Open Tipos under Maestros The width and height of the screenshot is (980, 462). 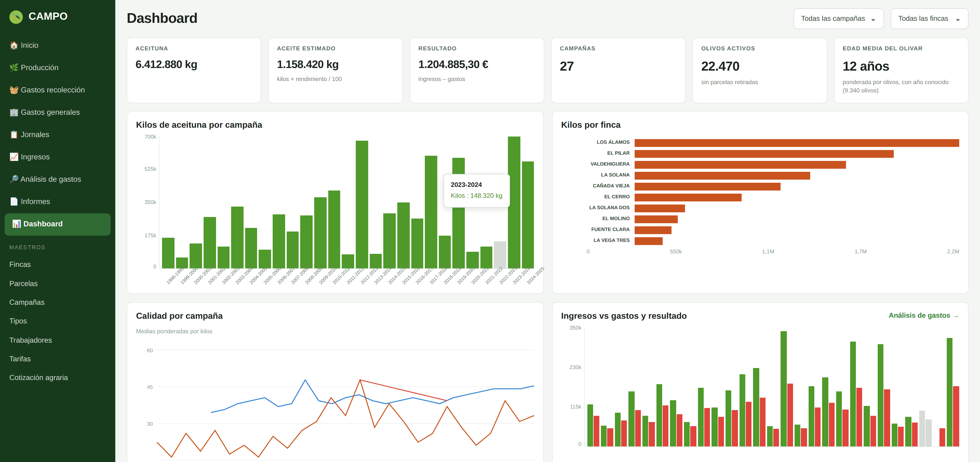(x=57, y=321)
